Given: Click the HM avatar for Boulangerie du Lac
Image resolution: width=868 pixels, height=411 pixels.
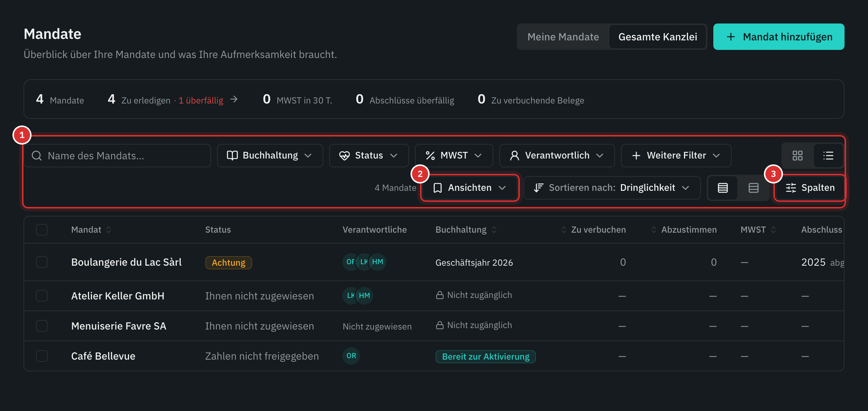Looking at the screenshot, I should coord(378,262).
